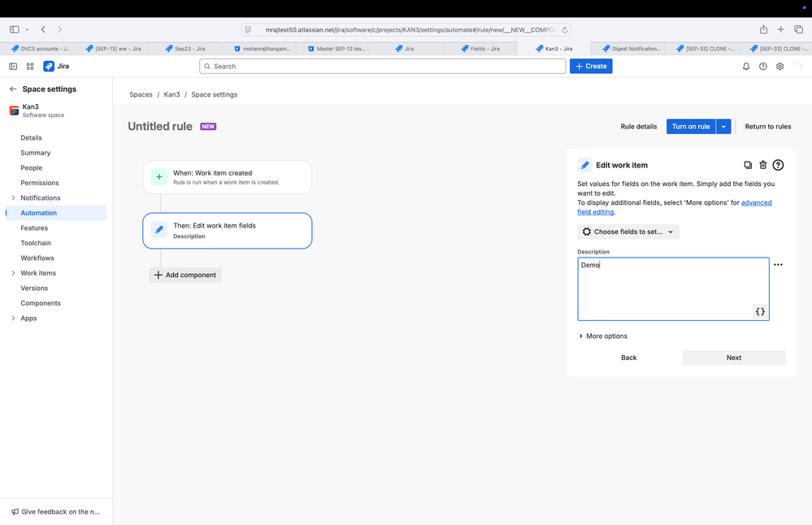812x525 pixels.
Task: Click the plus icon on When trigger
Action: pyautogui.click(x=159, y=176)
